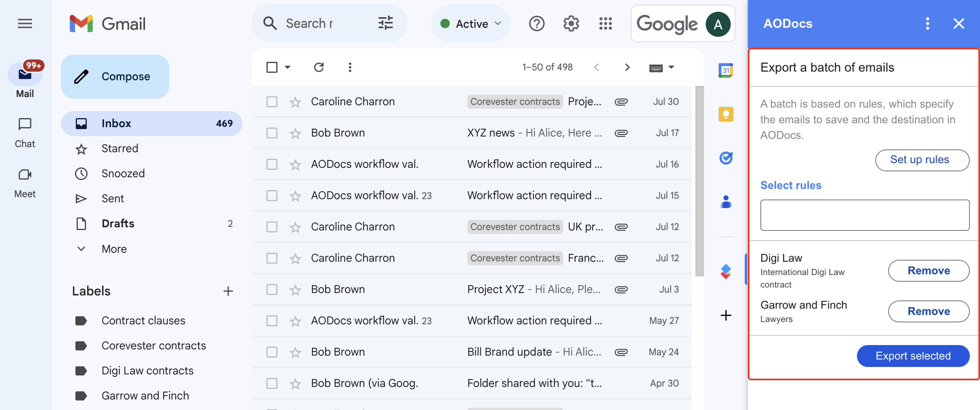
Task: Go to the next page of emails
Action: pos(627,67)
